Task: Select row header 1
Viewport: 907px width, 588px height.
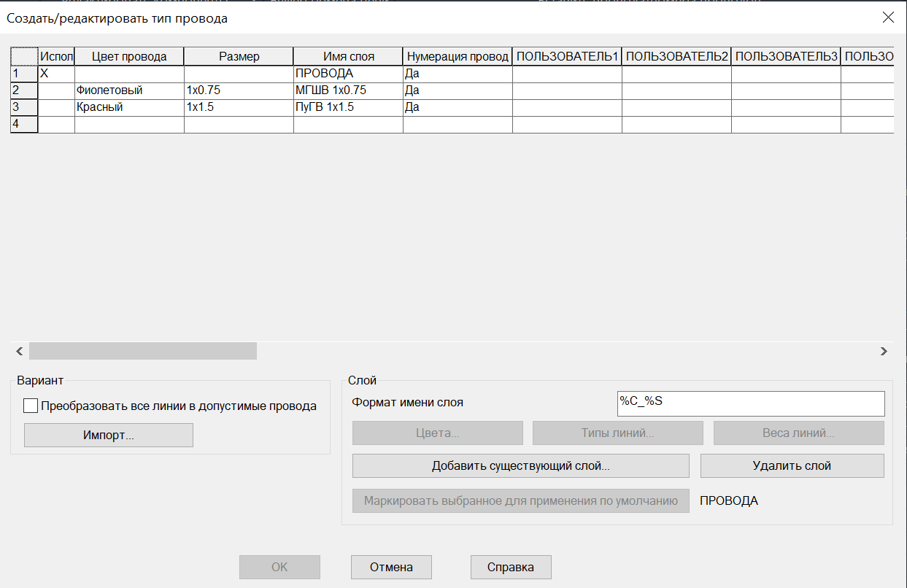Action: tap(24, 74)
